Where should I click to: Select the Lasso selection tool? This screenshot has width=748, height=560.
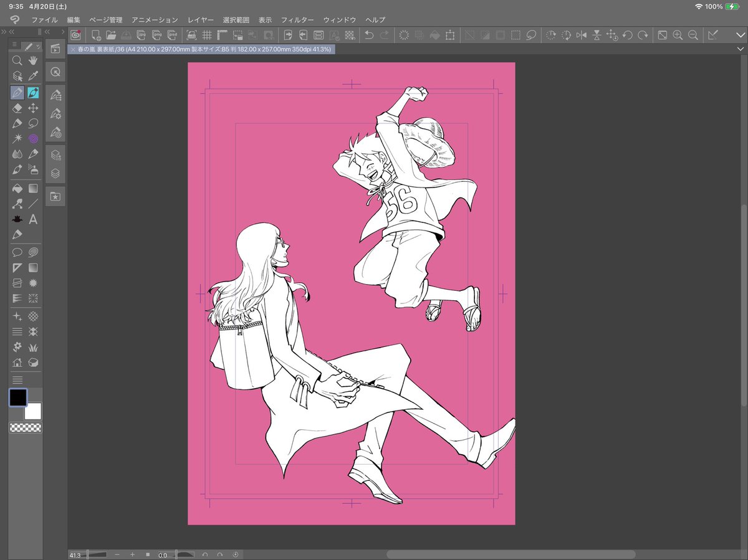pos(33,123)
